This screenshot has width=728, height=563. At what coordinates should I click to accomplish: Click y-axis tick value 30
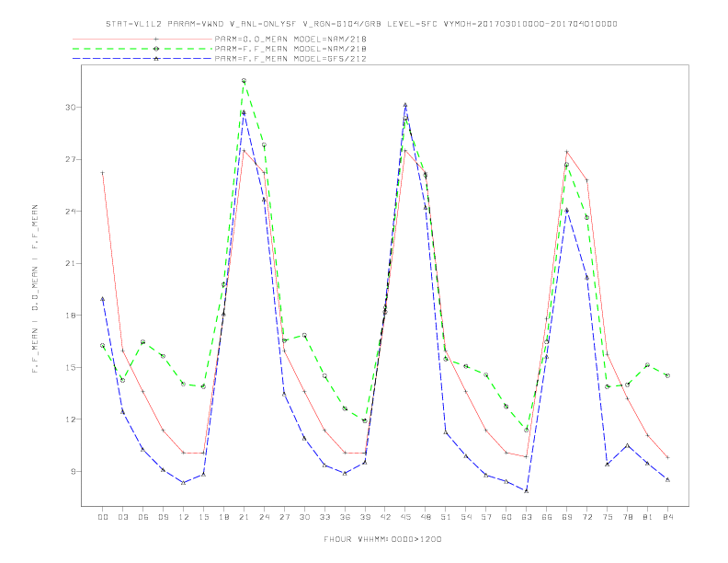(70, 108)
